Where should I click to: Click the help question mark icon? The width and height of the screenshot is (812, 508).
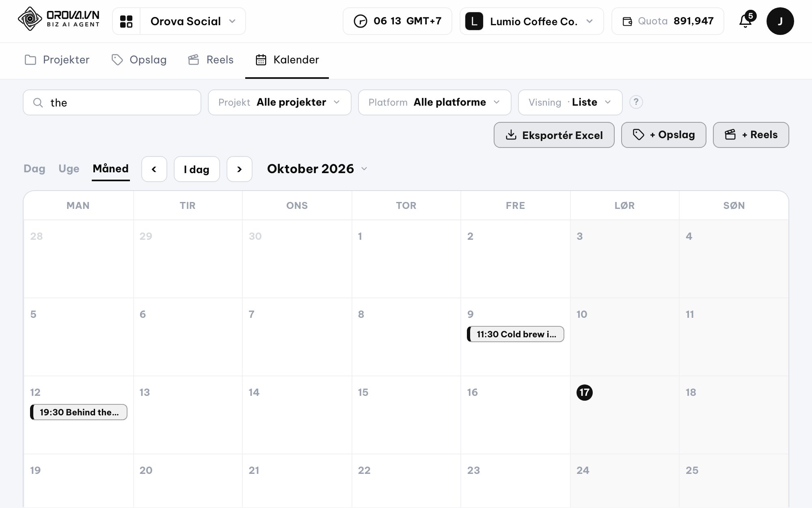coord(636,102)
